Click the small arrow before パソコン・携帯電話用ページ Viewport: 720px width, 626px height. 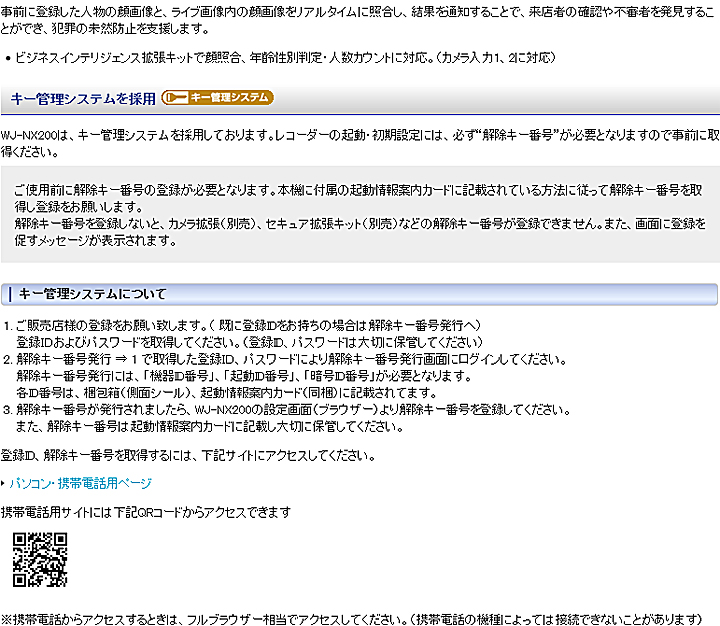3,483
